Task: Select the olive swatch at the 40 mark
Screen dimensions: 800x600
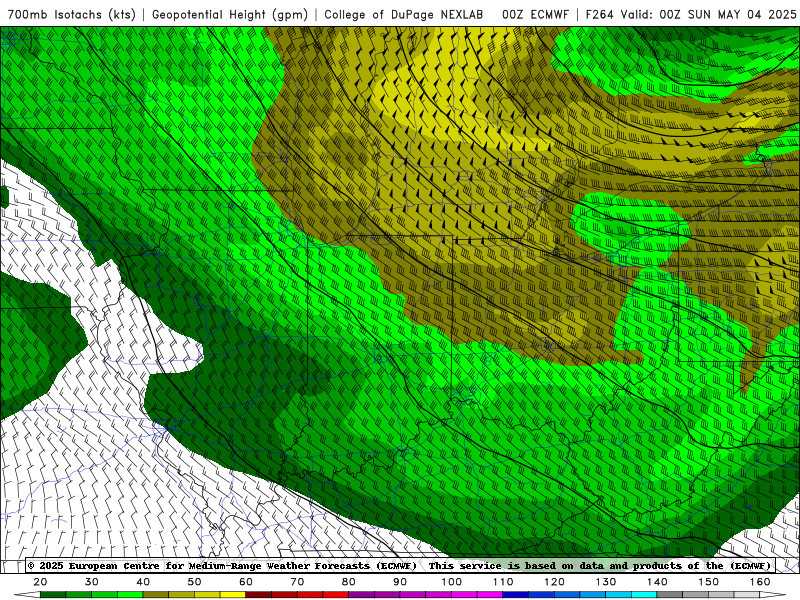Action: tap(156, 595)
